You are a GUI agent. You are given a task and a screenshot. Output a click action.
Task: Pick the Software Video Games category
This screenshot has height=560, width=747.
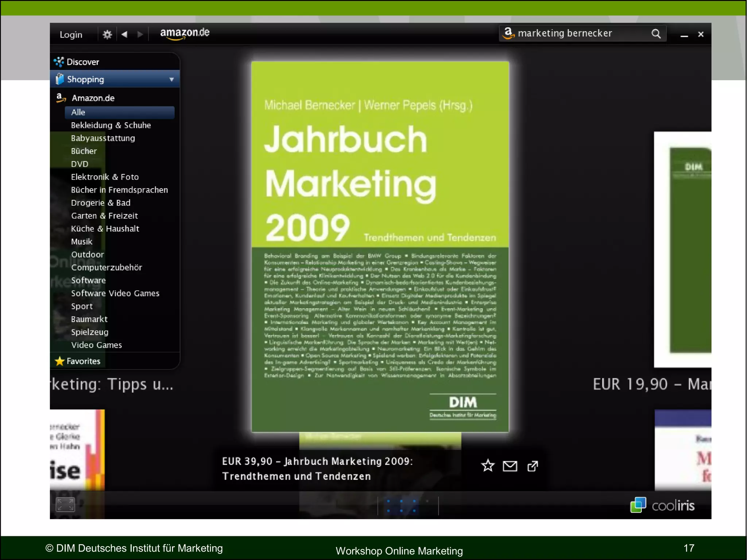click(115, 293)
